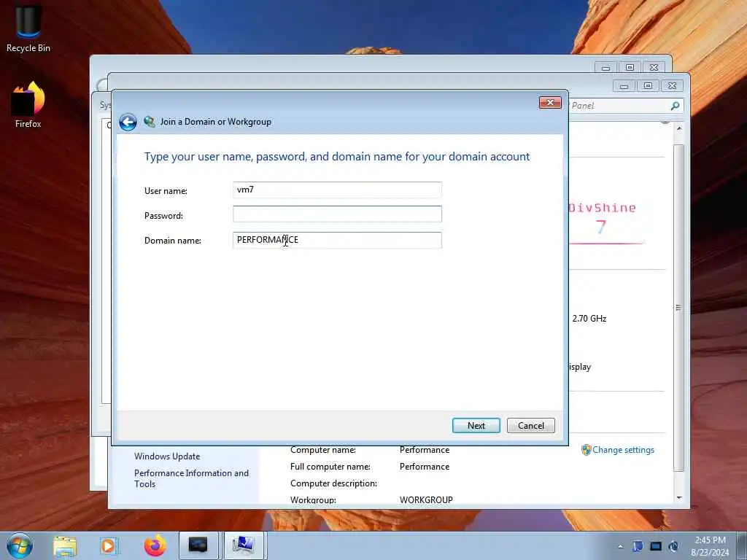Select the Firefox desktop shortcut
The width and height of the screenshot is (747, 560).
(x=28, y=105)
